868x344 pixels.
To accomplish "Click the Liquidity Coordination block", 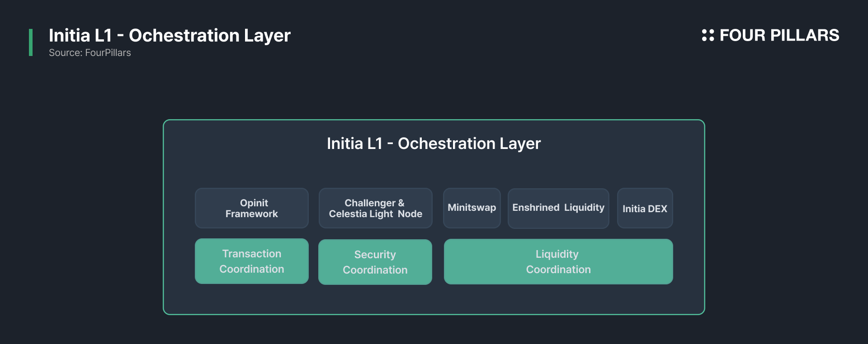I will point(558,262).
